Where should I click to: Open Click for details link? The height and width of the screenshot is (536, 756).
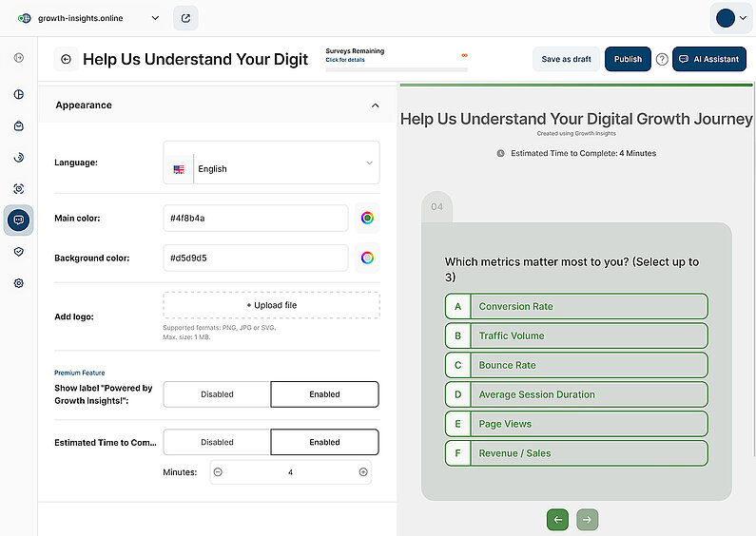pyautogui.click(x=345, y=60)
